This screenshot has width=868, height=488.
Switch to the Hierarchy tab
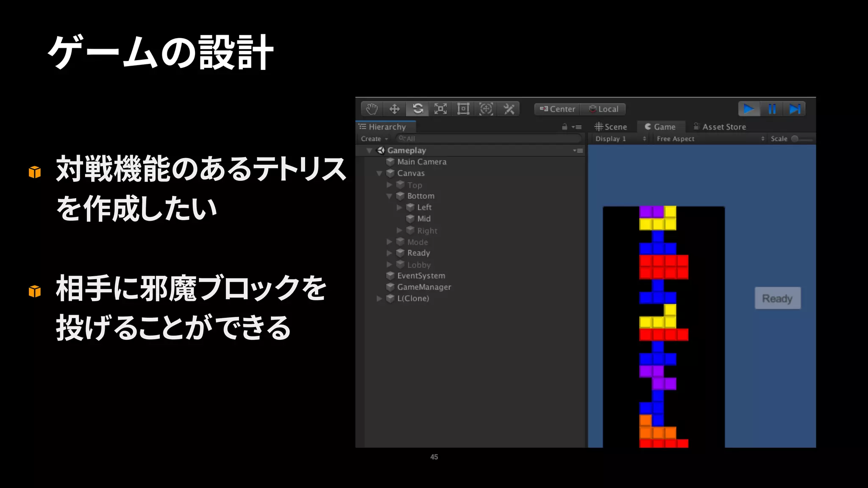[x=386, y=127]
